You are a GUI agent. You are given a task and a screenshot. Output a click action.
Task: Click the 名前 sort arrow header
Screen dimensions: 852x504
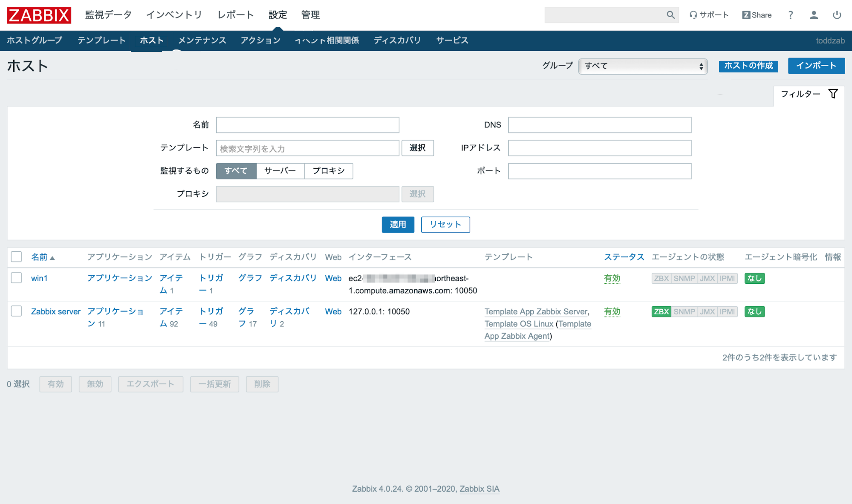point(43,257)
